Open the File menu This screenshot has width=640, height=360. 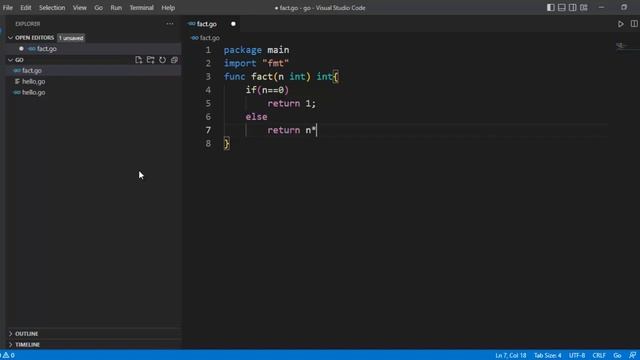[x=8, y=8]
